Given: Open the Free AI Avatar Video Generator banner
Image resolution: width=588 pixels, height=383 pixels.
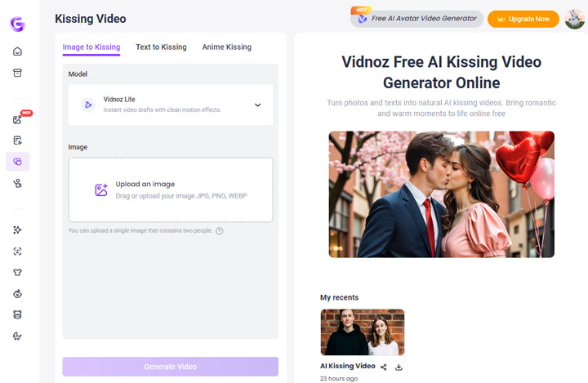Looking at the screenshot, I should pos(417,19).
